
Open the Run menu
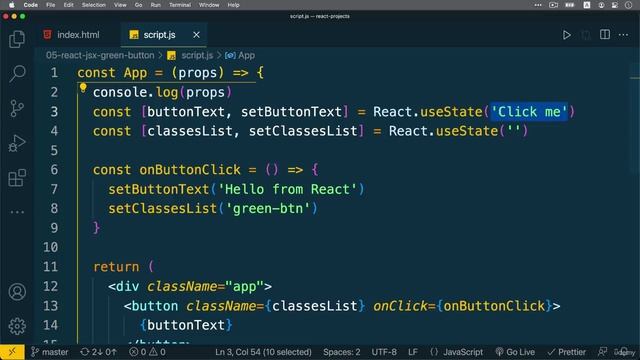[x=156, y=5]
